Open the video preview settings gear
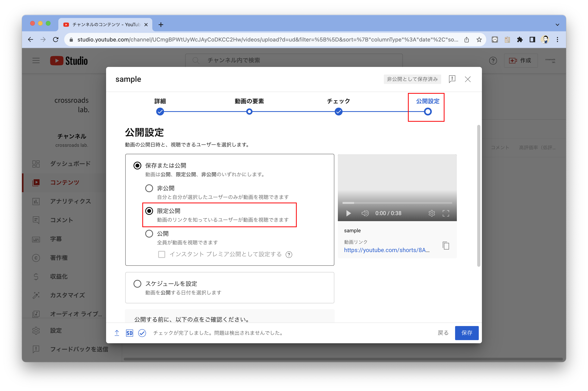 [x=432, y=213]
